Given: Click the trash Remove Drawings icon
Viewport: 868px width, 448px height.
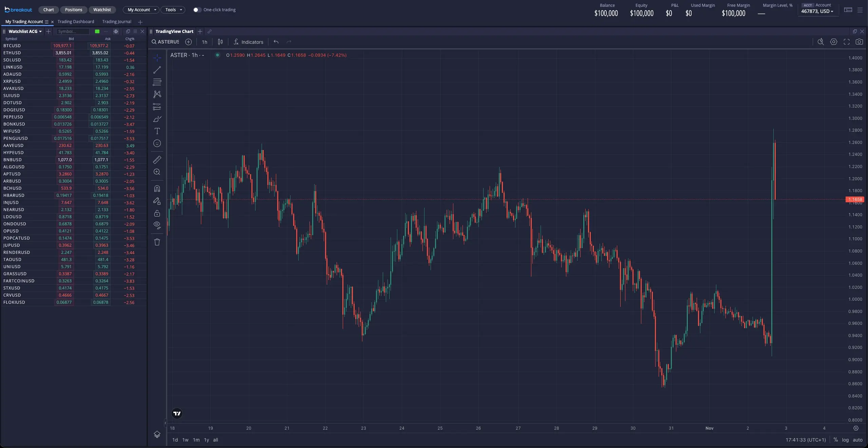Looking at the screenshot, I should 157,242.
